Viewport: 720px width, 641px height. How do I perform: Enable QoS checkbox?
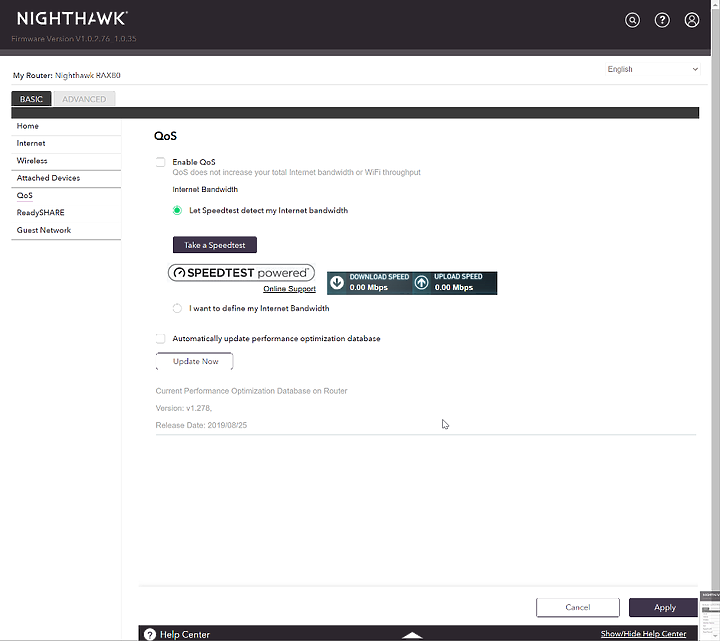(160, 162)
